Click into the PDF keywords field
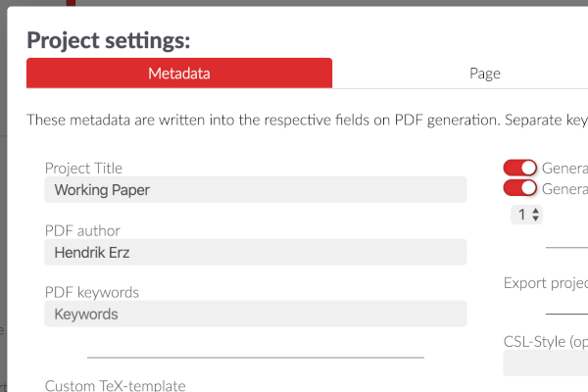This screenshot has height=392, width=588. (x=256, y=314)
